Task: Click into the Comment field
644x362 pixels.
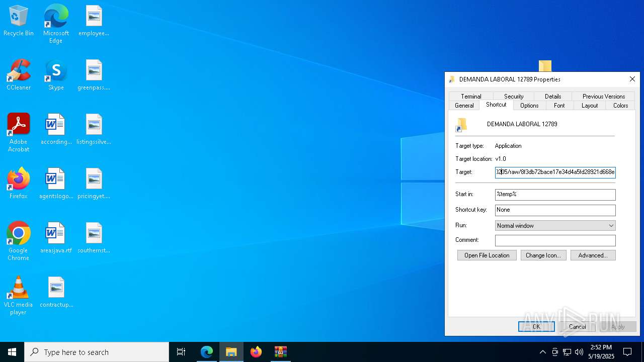Action: click(555, 240)
